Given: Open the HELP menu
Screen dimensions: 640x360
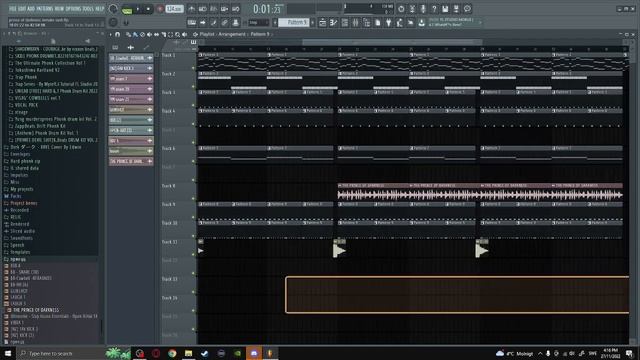Looking at the screenshot, I should (x=100, y=8).
